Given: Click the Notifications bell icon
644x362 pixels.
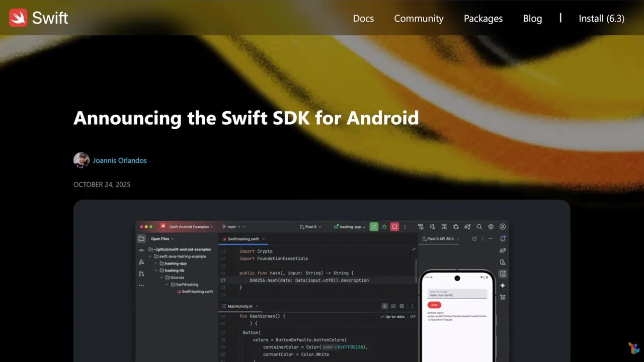Looking at the screenshot, I should (502, 239).
